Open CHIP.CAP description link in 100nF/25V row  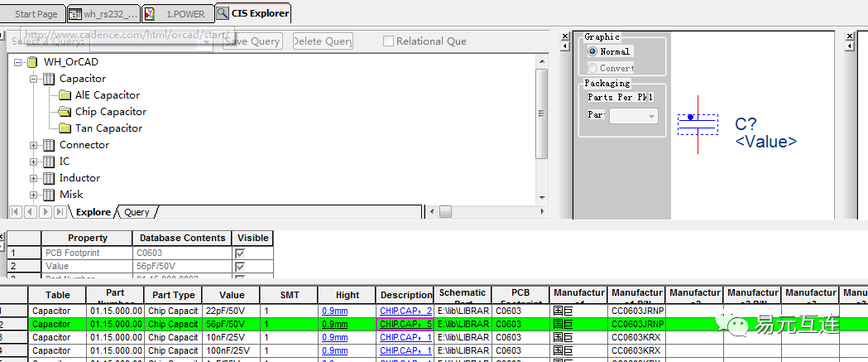point(405,351)
